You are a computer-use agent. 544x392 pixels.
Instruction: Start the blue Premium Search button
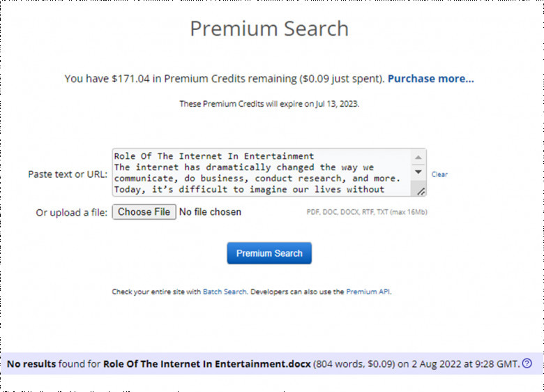(269, 253)
